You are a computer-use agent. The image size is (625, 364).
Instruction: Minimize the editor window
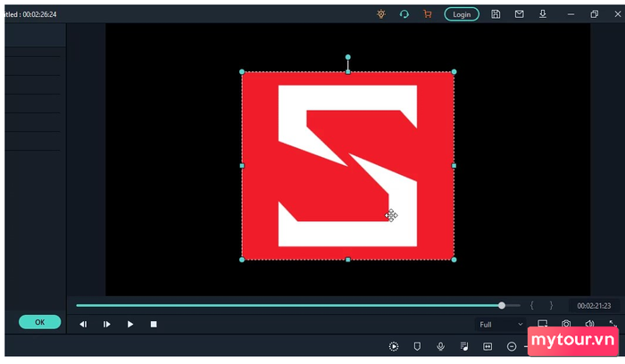[x=571, y=14]
